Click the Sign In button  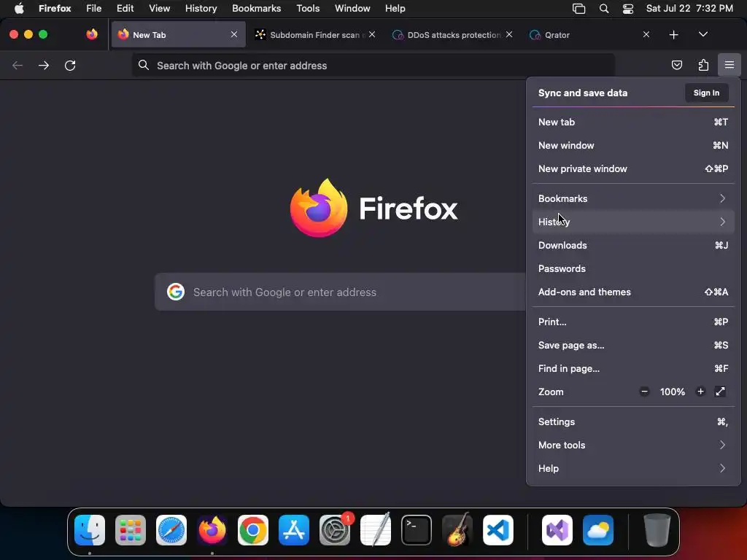[x=706, y=93]
